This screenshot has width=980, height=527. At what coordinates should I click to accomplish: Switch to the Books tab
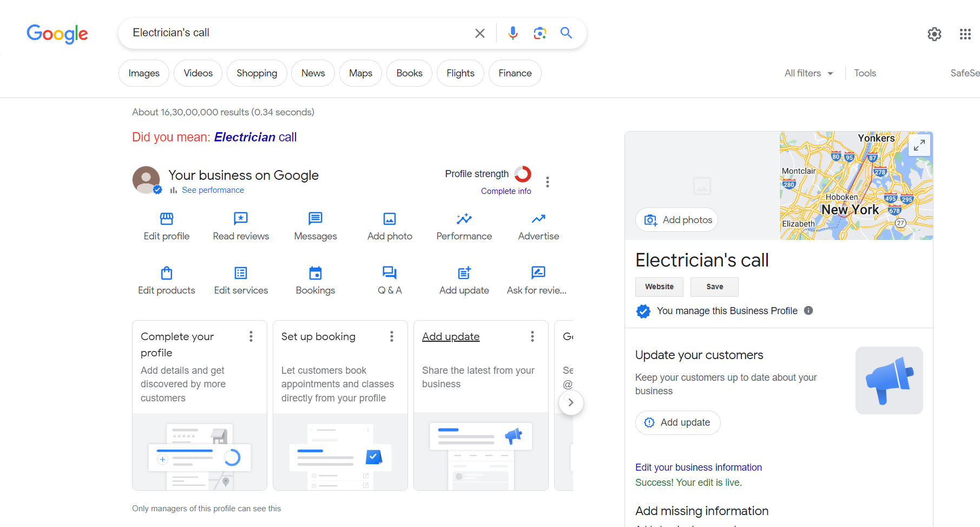tap(409, 73)
